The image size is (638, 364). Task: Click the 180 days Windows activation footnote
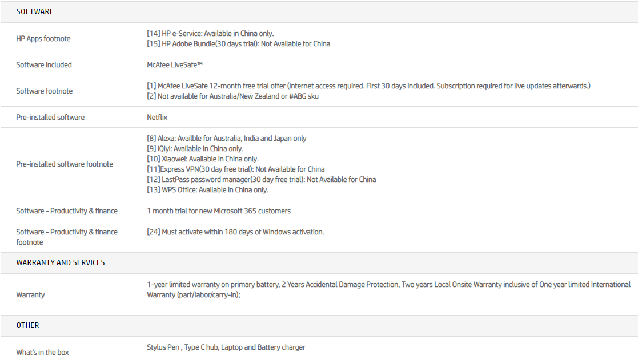[x=235, y=232]
